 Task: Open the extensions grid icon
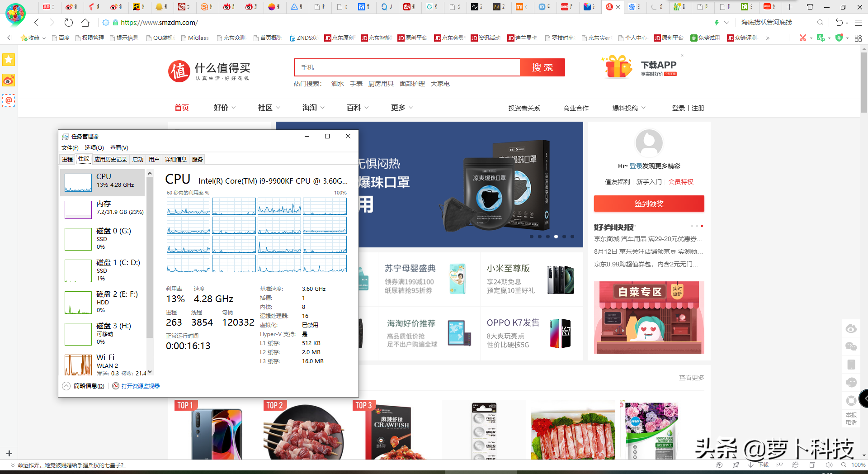click(858, 38)
